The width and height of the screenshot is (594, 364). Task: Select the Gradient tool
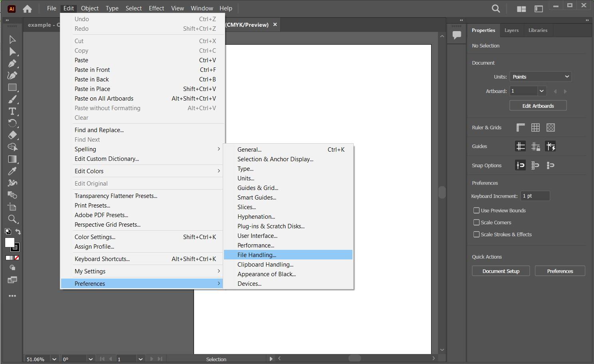click(12, 159)
